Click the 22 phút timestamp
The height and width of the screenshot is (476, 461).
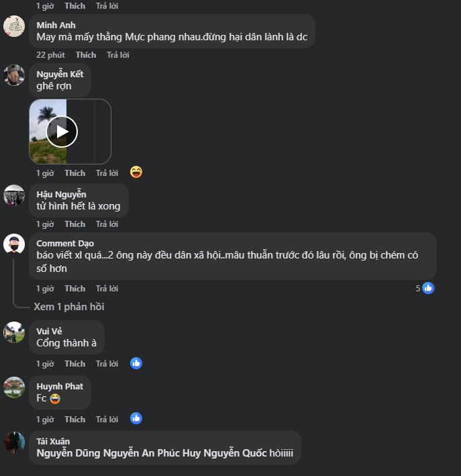point(50,55)
